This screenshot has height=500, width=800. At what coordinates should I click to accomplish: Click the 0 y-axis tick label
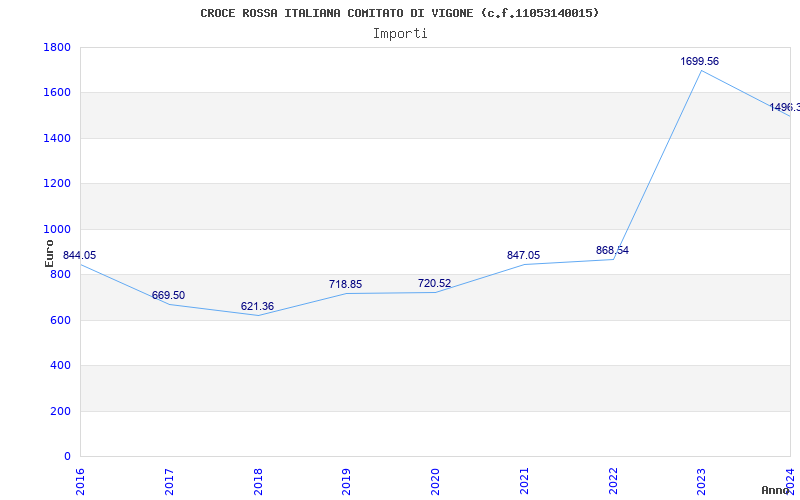[67, 457]
